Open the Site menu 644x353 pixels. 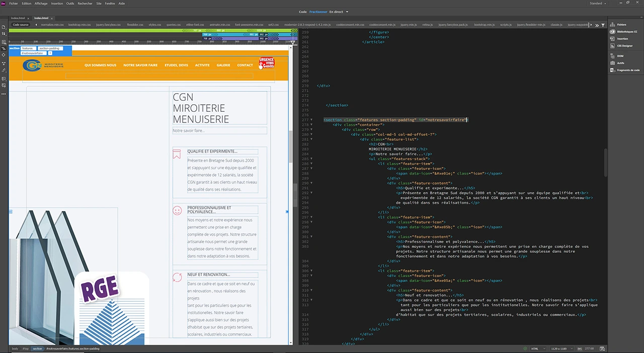99,3
